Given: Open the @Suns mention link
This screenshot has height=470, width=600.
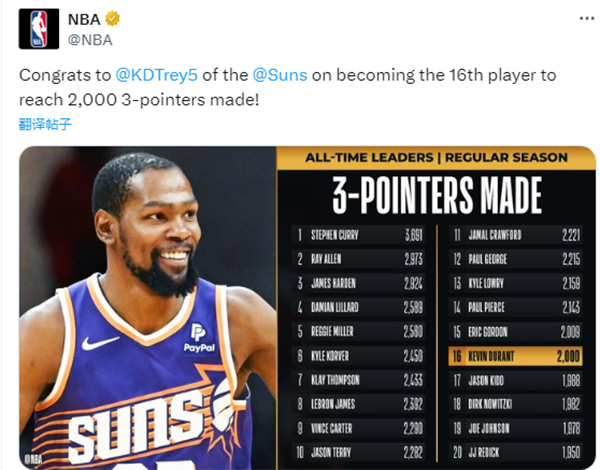Looking at the screenshot, I should click(x=285, y=75).
